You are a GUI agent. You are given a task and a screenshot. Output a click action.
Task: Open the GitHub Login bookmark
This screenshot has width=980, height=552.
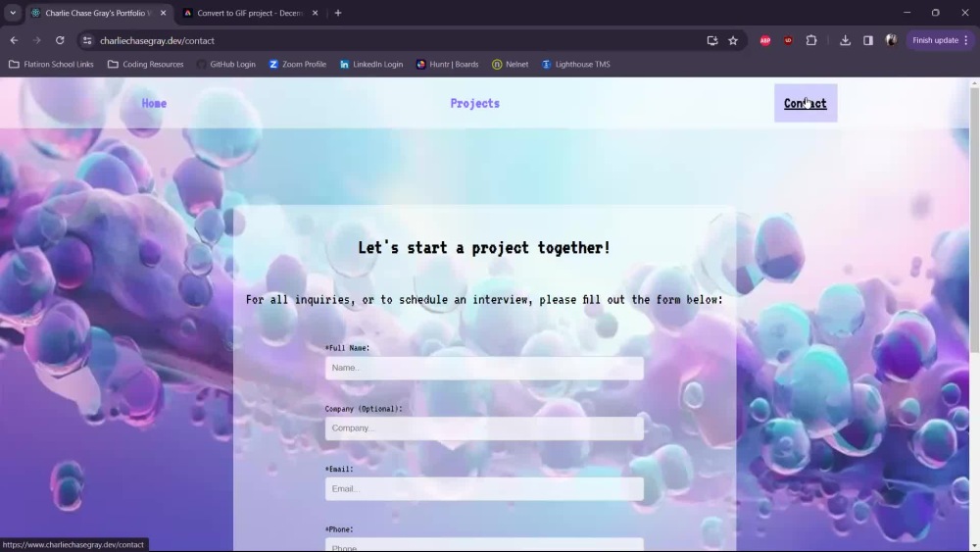[226, 65]
